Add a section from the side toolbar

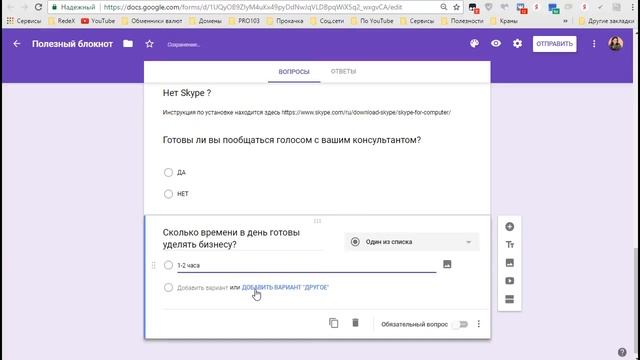509,299
